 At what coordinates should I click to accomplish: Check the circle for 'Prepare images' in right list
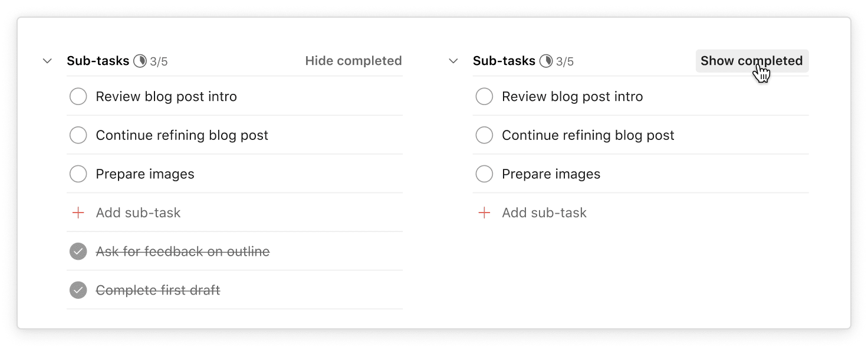coord(484,174)
